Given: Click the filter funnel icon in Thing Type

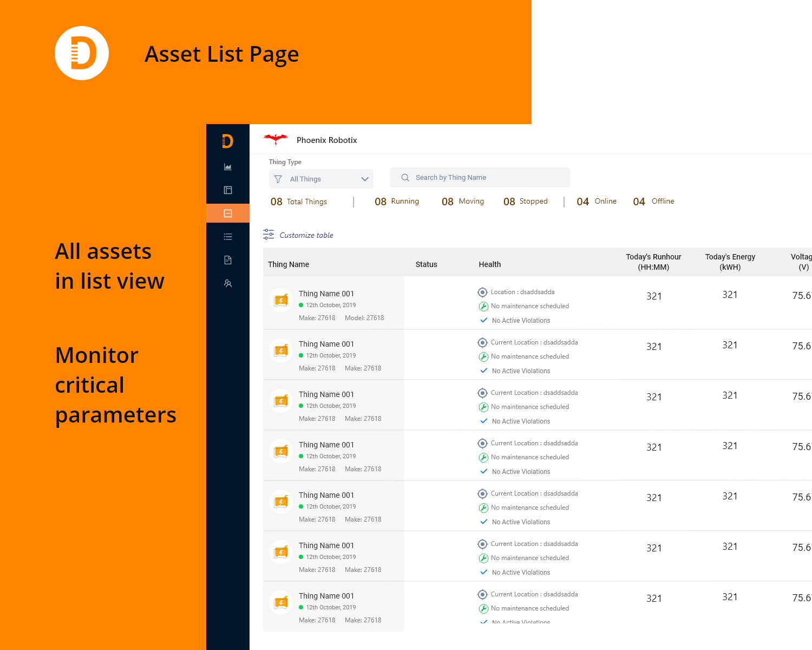Looking at the screenshot, I should coord(278,179).
